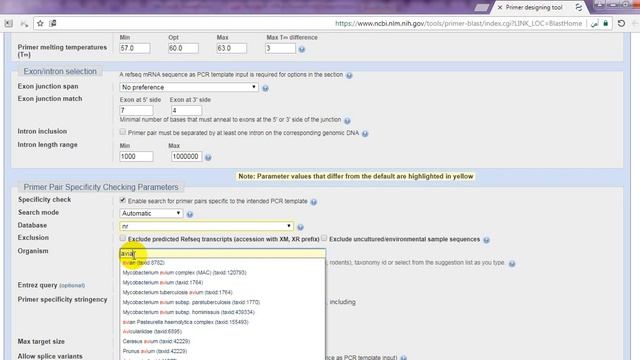Click the Organism text input
640x360 pixels.
tap(222, 253)
